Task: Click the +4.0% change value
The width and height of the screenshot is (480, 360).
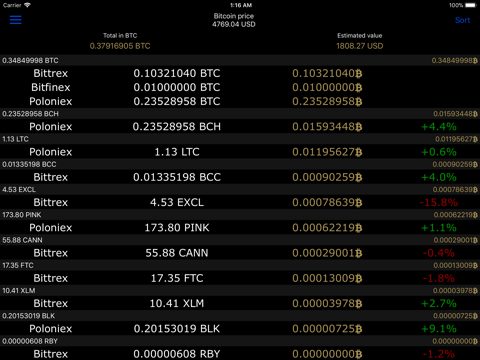Action: point(439,177)
